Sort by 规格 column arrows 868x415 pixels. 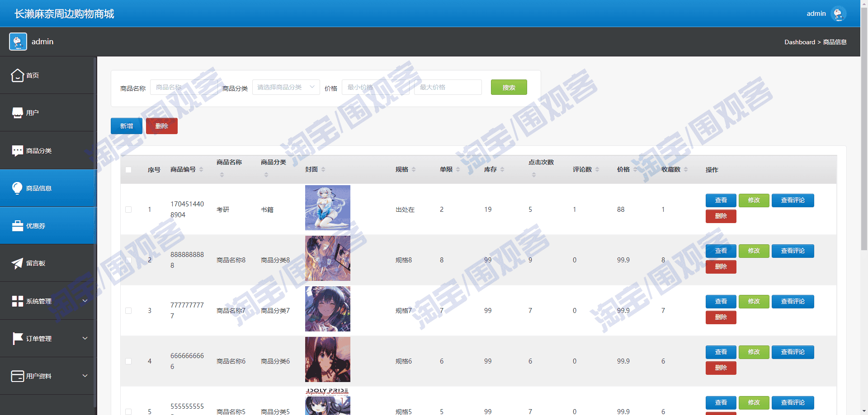click(414, 169)
